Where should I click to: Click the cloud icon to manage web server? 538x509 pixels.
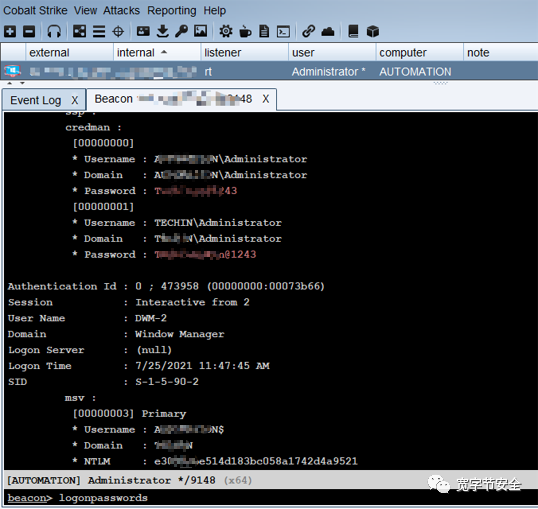328,32
